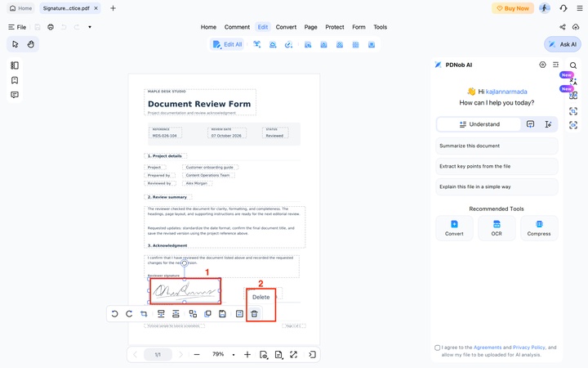Open the bookmarks panel
Image resolution: width=588 pixels, height=368 pixels.
15,80
